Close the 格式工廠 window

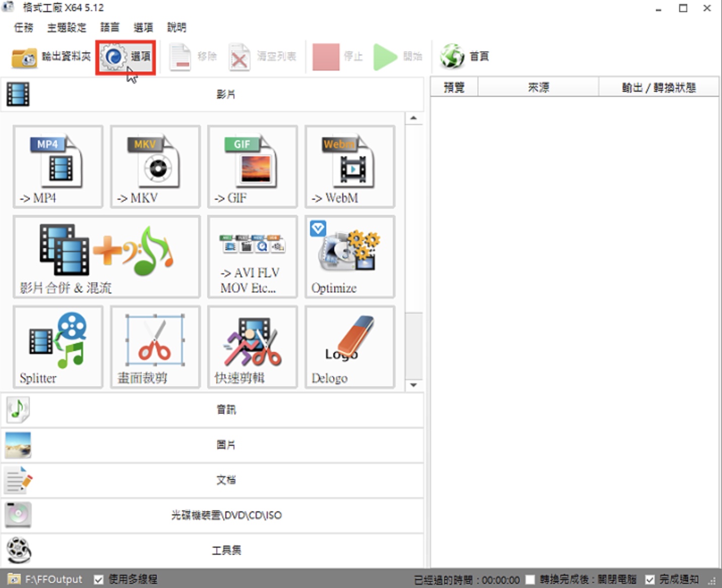click(x=707, y=8)
